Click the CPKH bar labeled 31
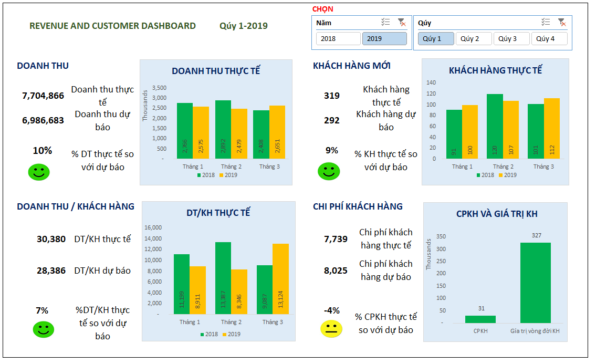 480,319
